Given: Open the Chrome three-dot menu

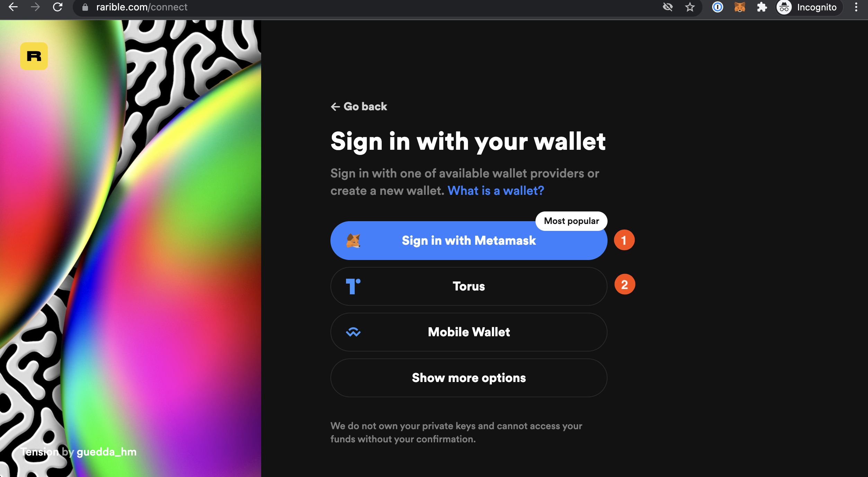Looking at the screenshot, I should tap(856, 7).
